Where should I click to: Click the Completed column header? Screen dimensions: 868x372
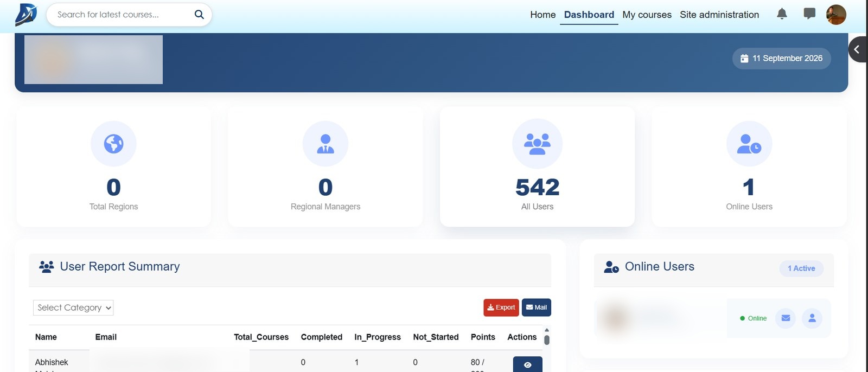(322, 337)
